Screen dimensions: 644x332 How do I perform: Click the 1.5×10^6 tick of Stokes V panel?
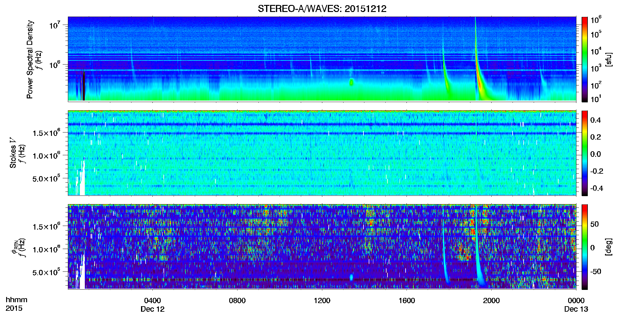(46, 132)
